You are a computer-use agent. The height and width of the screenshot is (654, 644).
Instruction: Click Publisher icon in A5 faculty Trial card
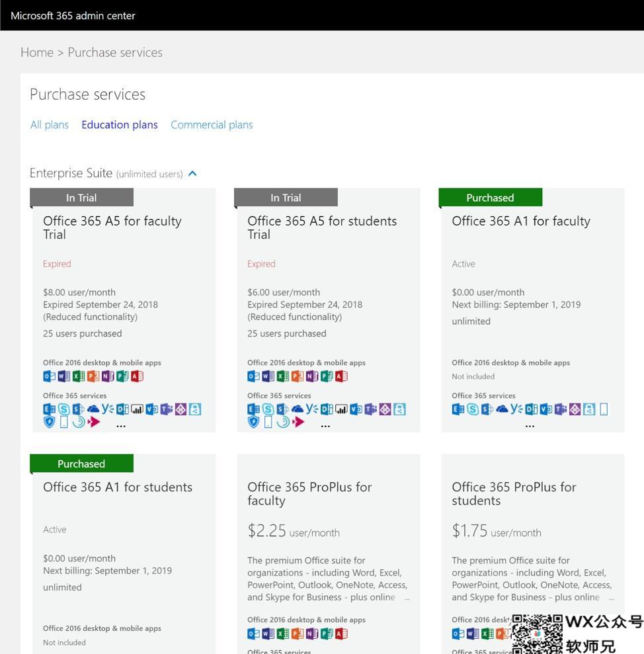[122, 376]
